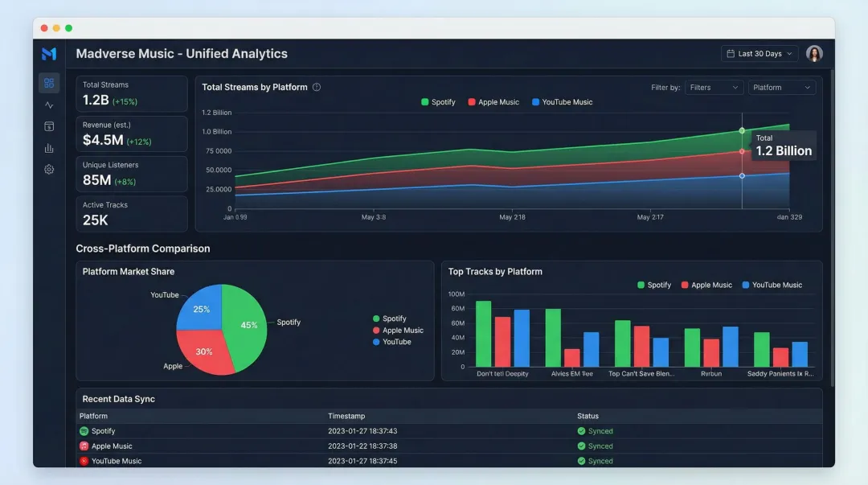Toggle Spotify series in Total Streams chart legend

coord(438,102)
